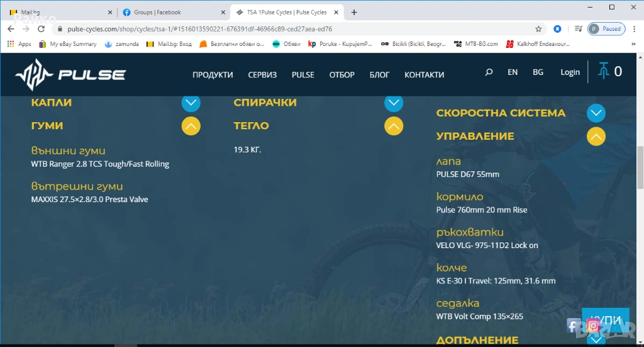Expand the СКОРОСТНА СИСТЕМА section chevron
The image size is (644, 347).
(x=596, y=113)
